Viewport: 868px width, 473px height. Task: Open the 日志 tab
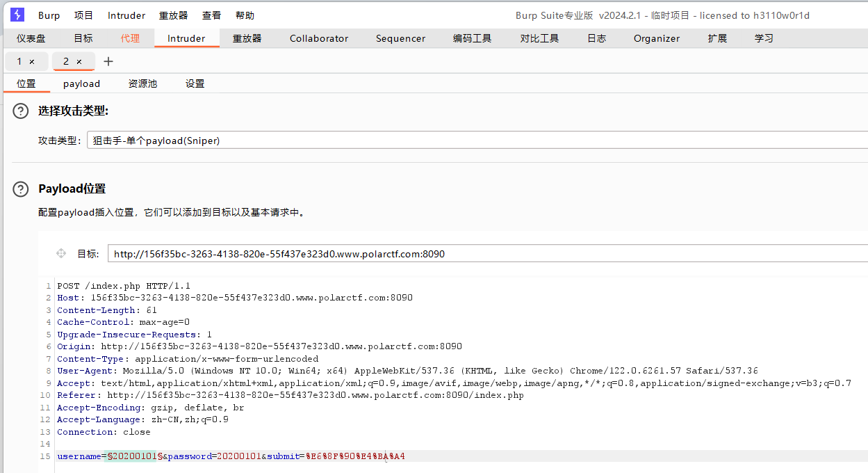point(597,38)
